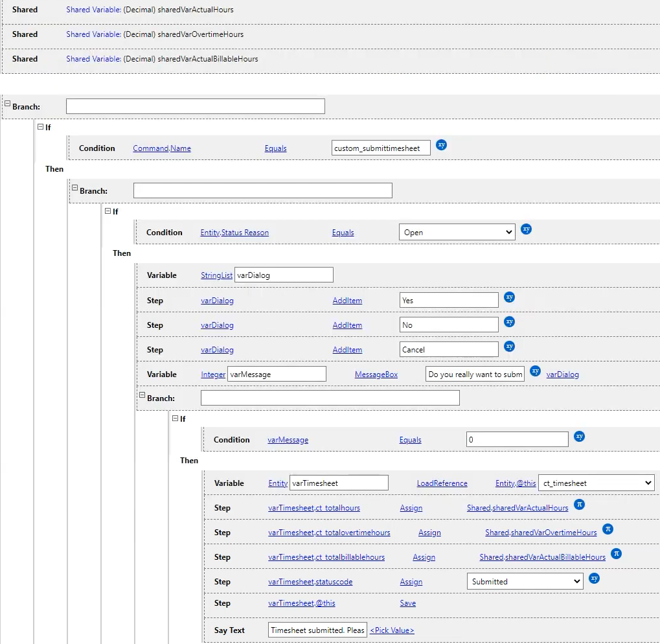Click the varDialog variable name field
660x644 pixels.
tap(284, 275)
